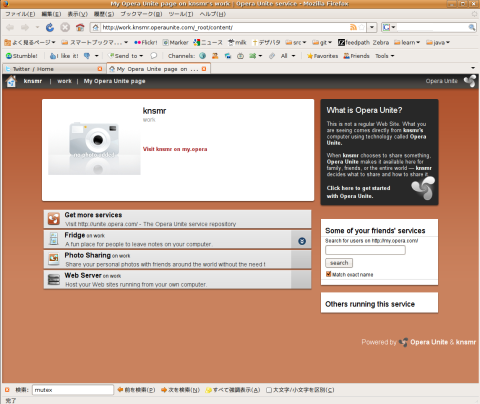
Task: Click the back arrow in the navigation bar
Action: tap(10, 27)
